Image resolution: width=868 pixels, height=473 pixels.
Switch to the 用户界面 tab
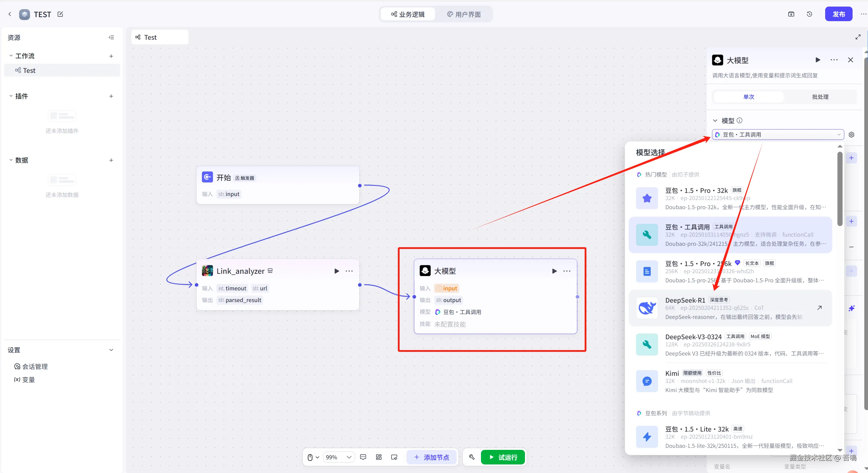coord(464,14)
